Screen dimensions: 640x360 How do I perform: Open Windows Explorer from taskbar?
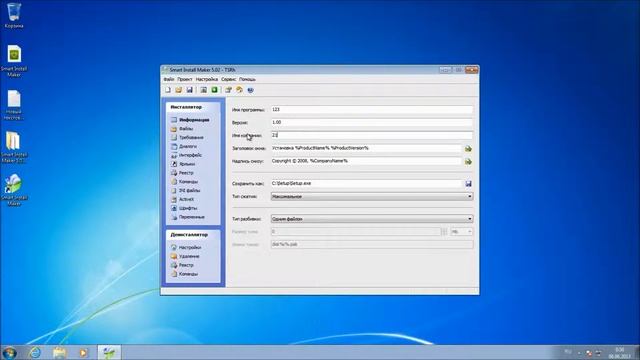pyautogui.click(x=60, y=352)
